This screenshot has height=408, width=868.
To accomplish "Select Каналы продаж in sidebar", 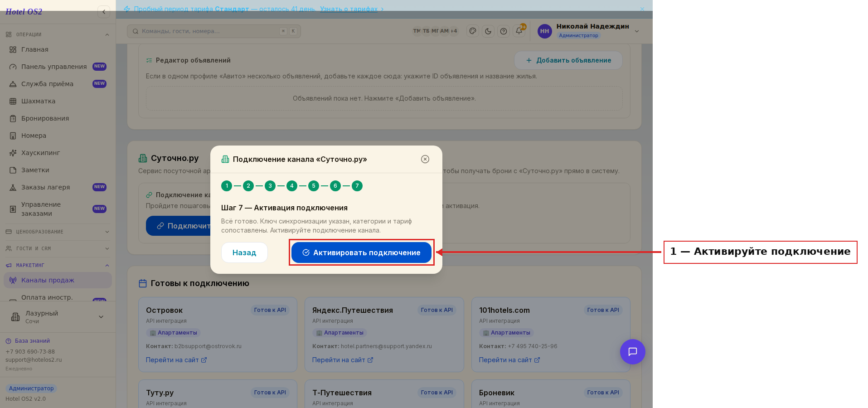I will 58,280.
